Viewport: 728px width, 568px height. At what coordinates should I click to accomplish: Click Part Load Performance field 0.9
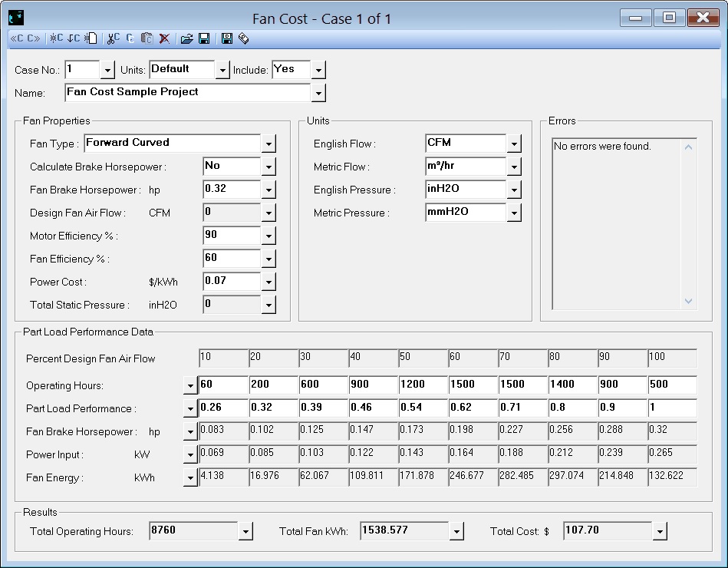(623, 408)
